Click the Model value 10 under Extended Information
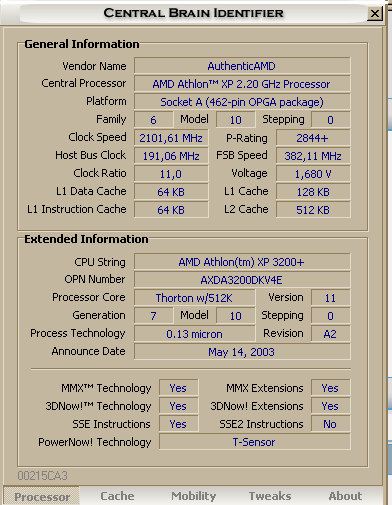The image size is (392, 505). point(236,316)
